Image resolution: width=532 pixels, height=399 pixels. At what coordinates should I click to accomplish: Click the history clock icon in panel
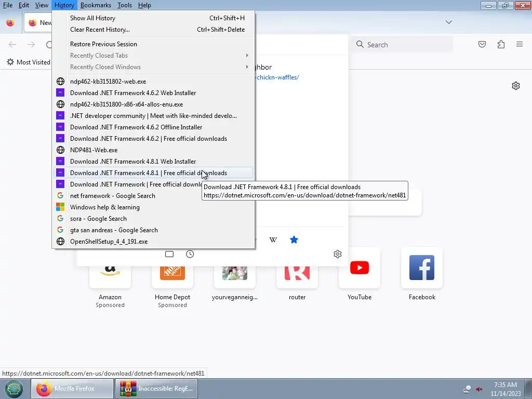pyautogui.click(x=190, y=254)
